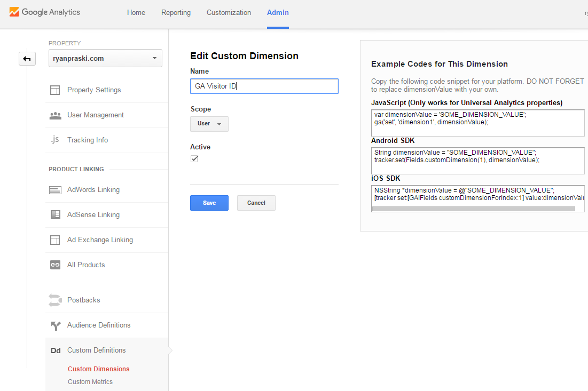The height and width of the screenshot is (391, 588).
Task: Click the Audience Definitions funnel icon
Action: 56,325
